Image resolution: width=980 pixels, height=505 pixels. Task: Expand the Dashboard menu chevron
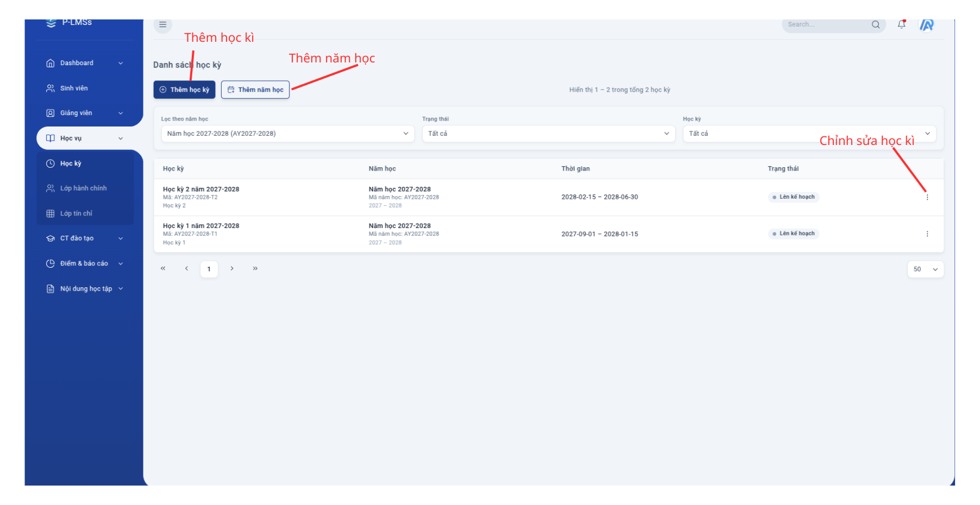[121, 63]
